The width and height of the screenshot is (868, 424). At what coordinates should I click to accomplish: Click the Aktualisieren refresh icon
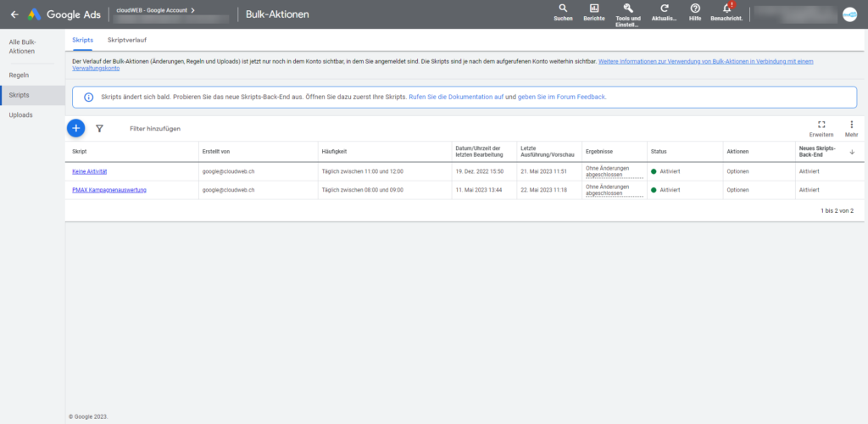[x=665, y=8]
